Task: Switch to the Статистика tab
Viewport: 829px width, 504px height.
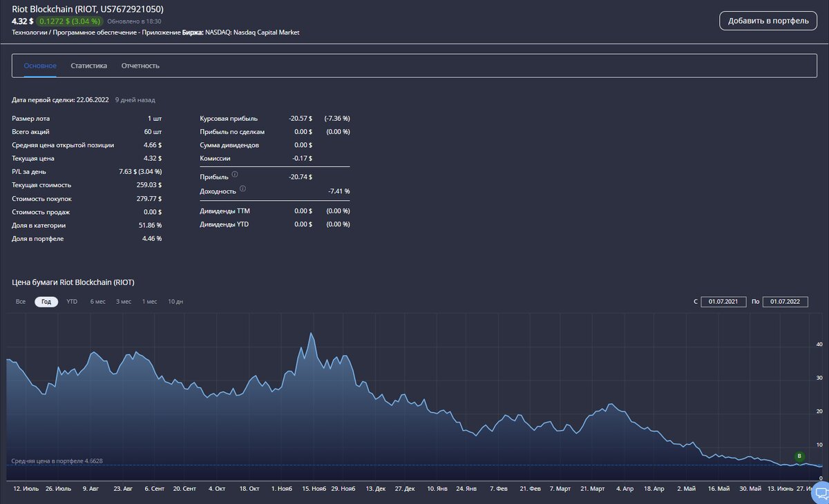Action: 88,66
